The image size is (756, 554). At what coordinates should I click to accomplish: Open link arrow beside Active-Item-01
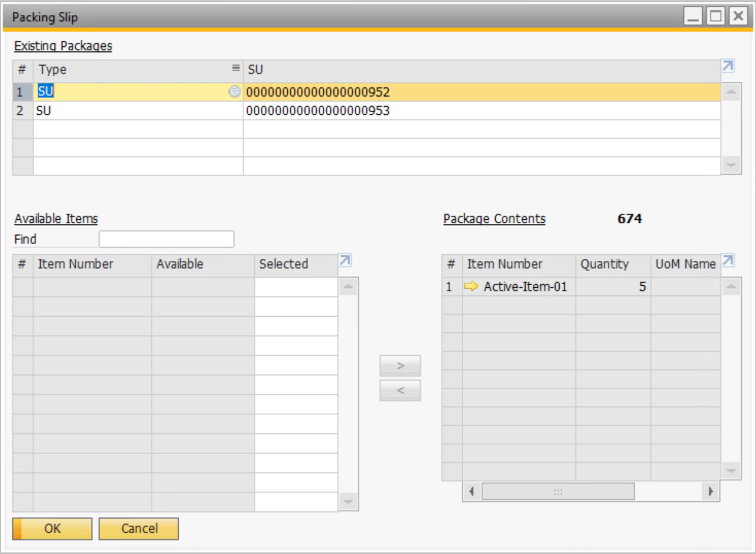471,287
